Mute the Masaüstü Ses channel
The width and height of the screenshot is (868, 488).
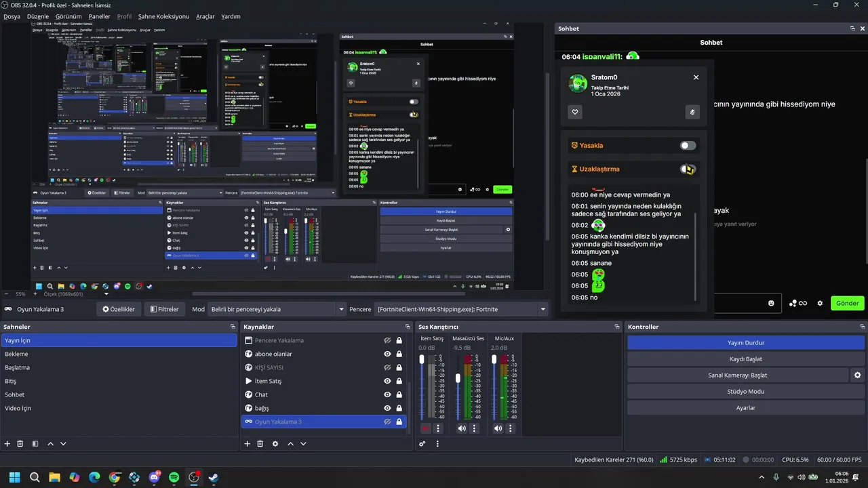pos(462,428)
